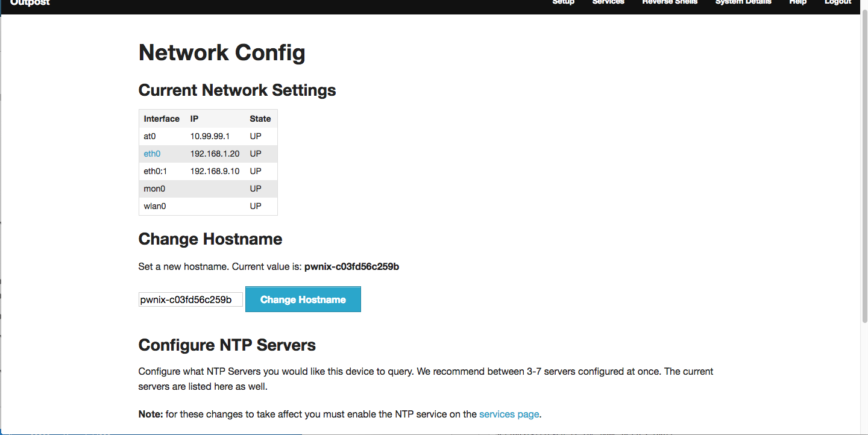Click the IP column header
This screenshot has width=868, height=435.
[x=193, y=119]
